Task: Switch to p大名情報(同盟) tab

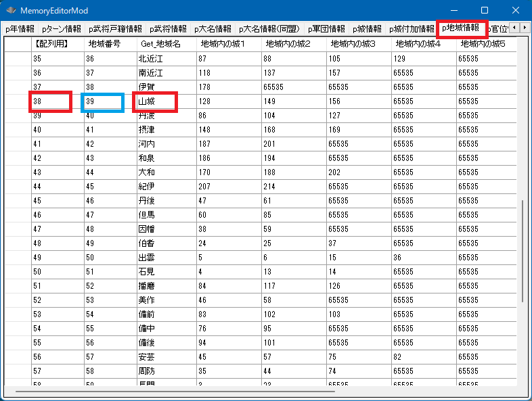Action: (x=269, y=29)
